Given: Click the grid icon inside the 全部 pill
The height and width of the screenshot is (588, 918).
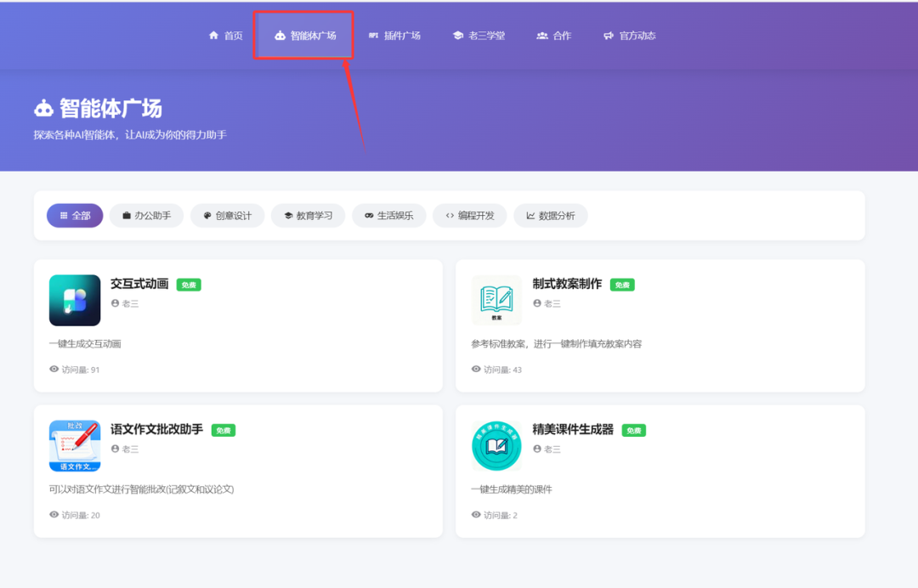Looking at the screenshot, I should click(x=62, y=216).
